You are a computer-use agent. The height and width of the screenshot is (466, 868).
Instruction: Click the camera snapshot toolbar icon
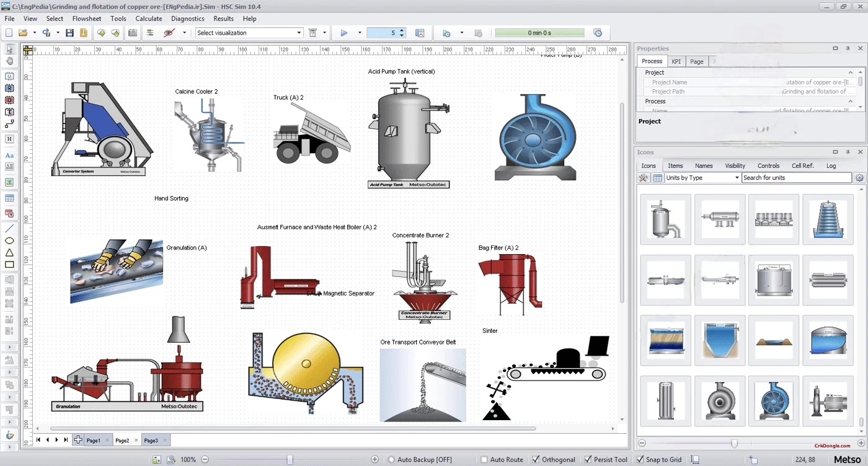pyautogui.click(x=133, y=32)
